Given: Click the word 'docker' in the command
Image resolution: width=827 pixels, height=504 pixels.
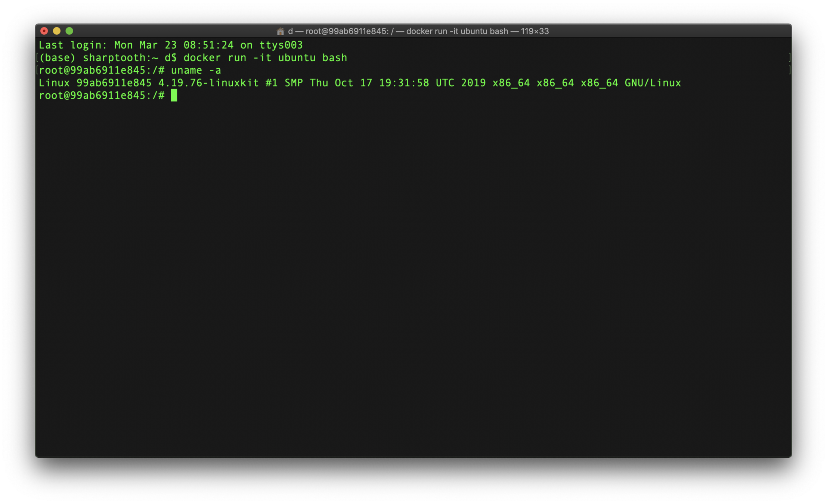Looking at the screenshot, I should click(202, 58).
